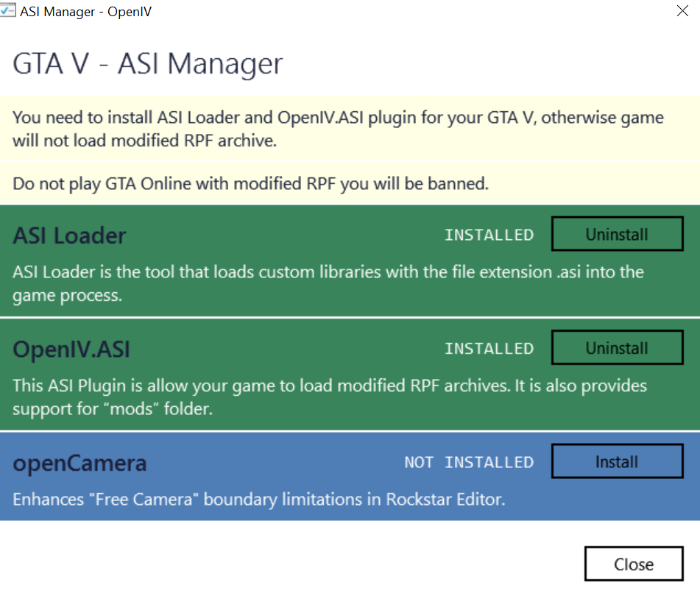Viewport: 700px width, 599px height.
Task: Click the NOT INSTALLED status label
Action: (x=469, y=463)
